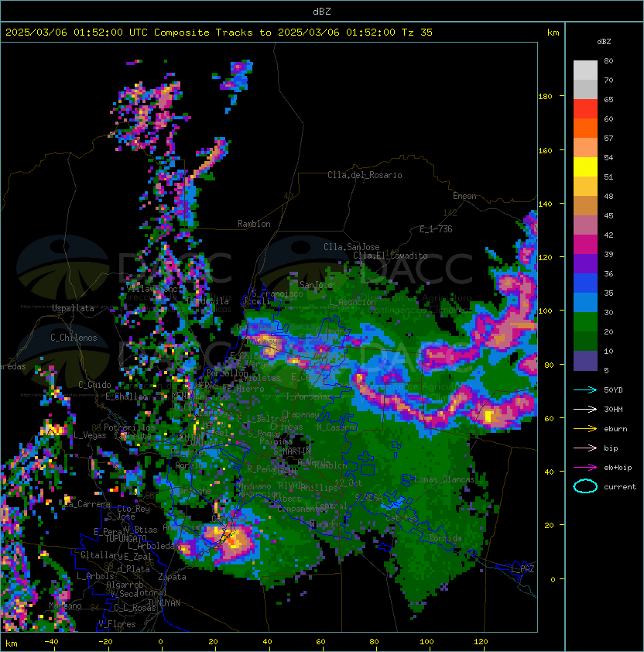Select the bright yellow 51-54 dBZ swatch
Viewport: 644px width, 652px height.
click(585, 166)
